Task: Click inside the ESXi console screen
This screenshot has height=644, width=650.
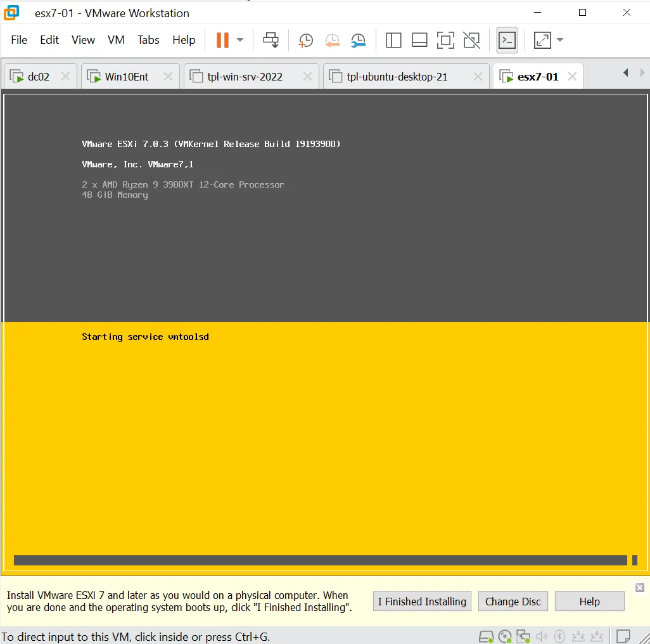Action: (326, 332)
